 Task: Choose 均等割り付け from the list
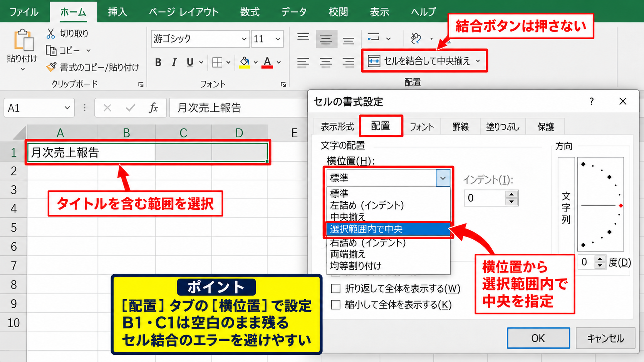(388, 266)
